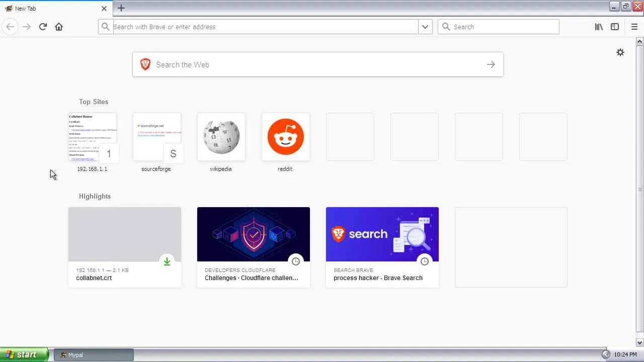Open a new browser tab
This screenshot has width=644, height=362.
pos(121,8)
